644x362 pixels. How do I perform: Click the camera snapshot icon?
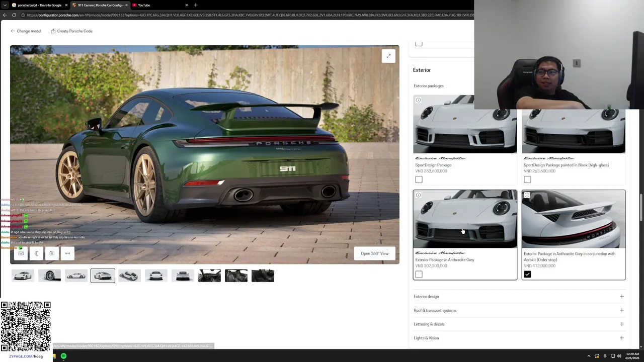pyautogui.click(x=52, y=253)
